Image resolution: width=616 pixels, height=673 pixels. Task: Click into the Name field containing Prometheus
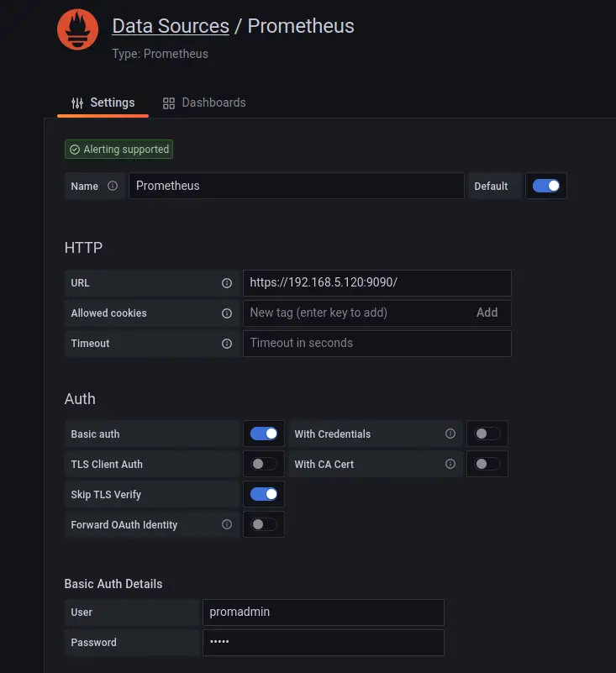click(296, 186)
